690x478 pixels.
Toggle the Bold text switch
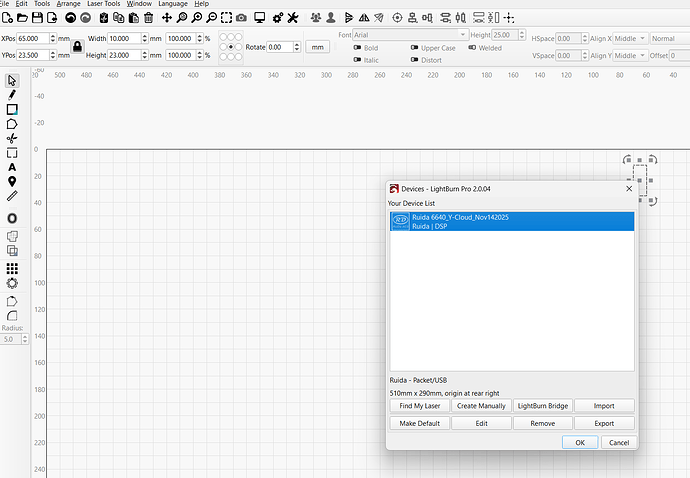tap(358, 48)
